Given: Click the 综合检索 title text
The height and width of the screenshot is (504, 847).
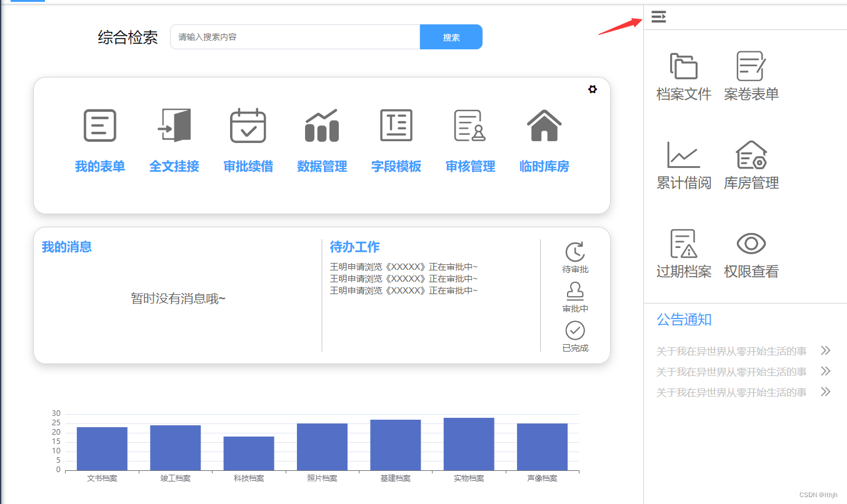Looking at the screenshot, I should (x=128, y=37).
